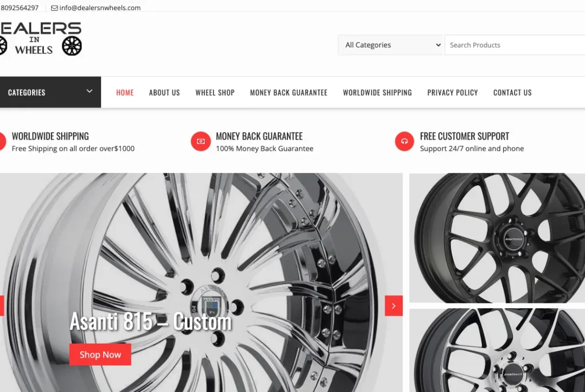Click the Money Back Guarantee badge icon

[200, 141]
